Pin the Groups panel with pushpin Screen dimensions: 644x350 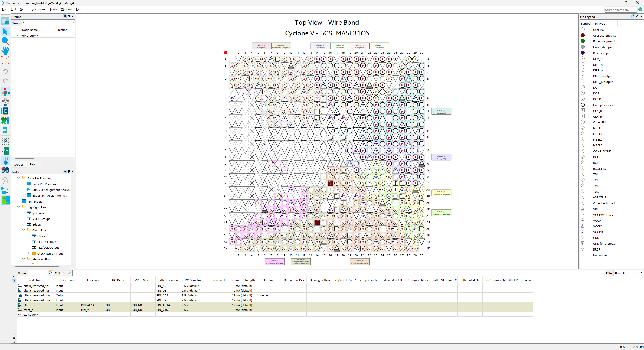[x=65, y=16]
